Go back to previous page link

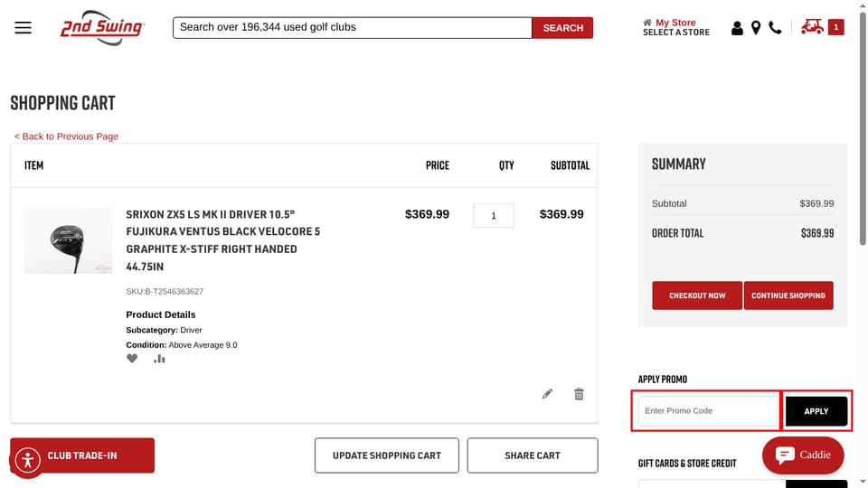click(66, 136)
